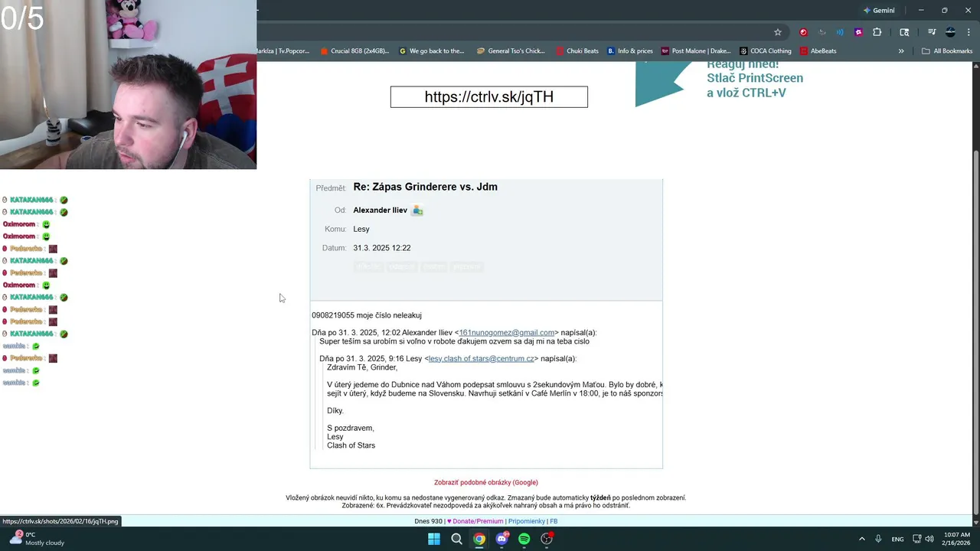Show more bookmarks with the chevron
Screen dimensions: 980x551
click(901, 51)
